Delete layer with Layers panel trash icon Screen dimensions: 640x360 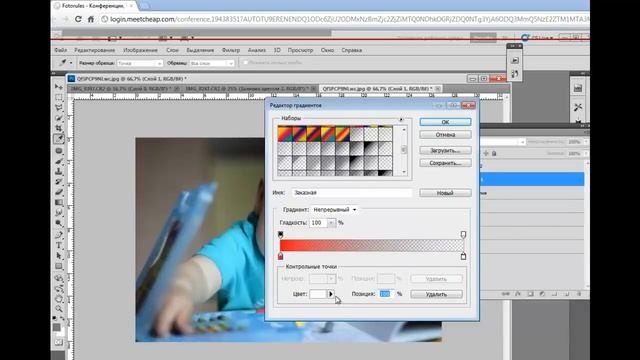coord(579,293)
